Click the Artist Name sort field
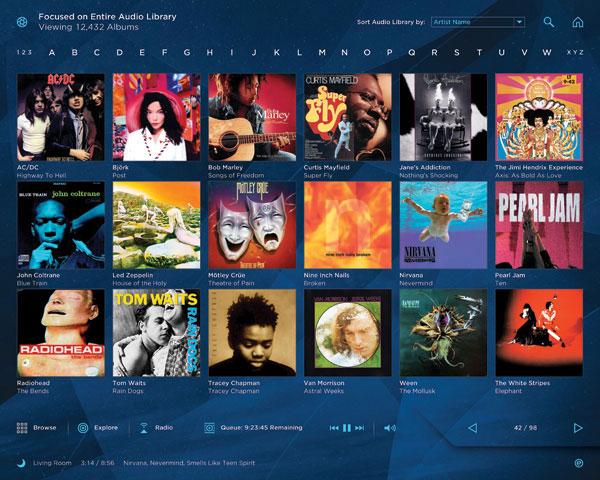Image resolution: width=600 pixels, height=480 pixels. pos(478,22)
